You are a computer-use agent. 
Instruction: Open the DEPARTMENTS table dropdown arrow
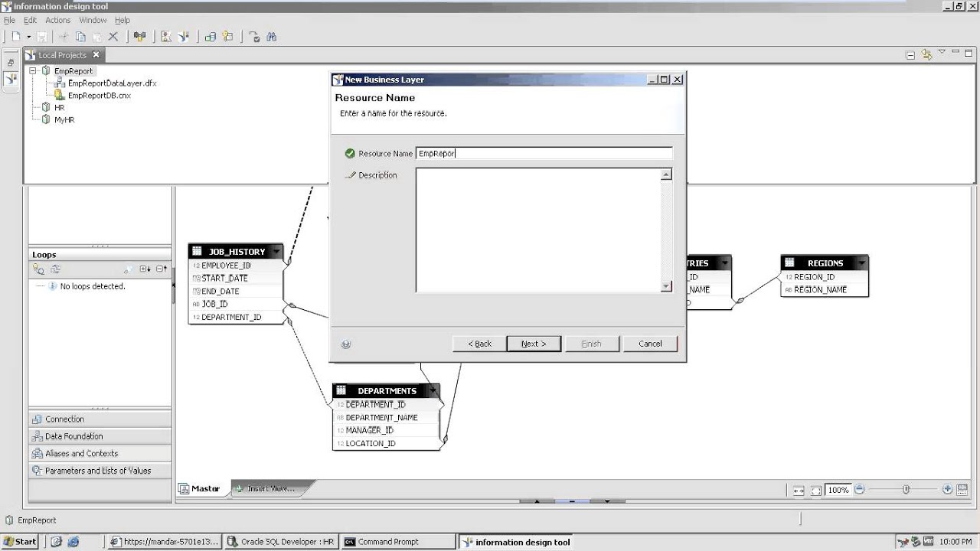[x=433, y=390]
